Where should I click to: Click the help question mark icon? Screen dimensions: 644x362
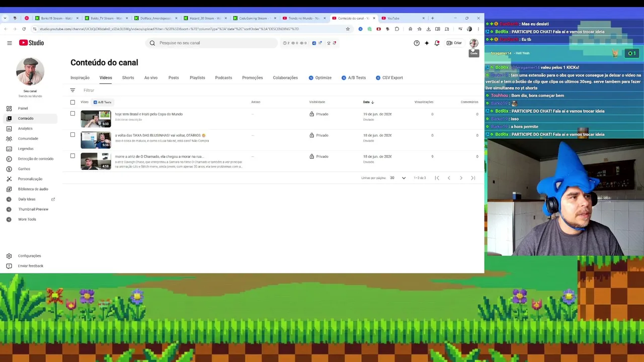point(417,43)
